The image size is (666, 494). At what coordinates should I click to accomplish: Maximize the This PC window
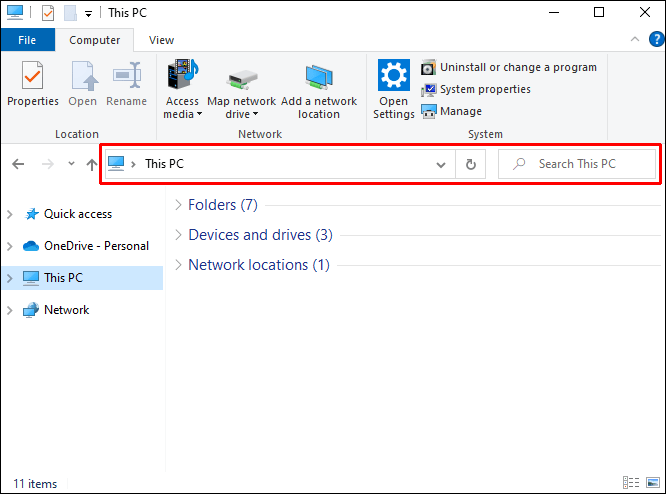[599, 12]
